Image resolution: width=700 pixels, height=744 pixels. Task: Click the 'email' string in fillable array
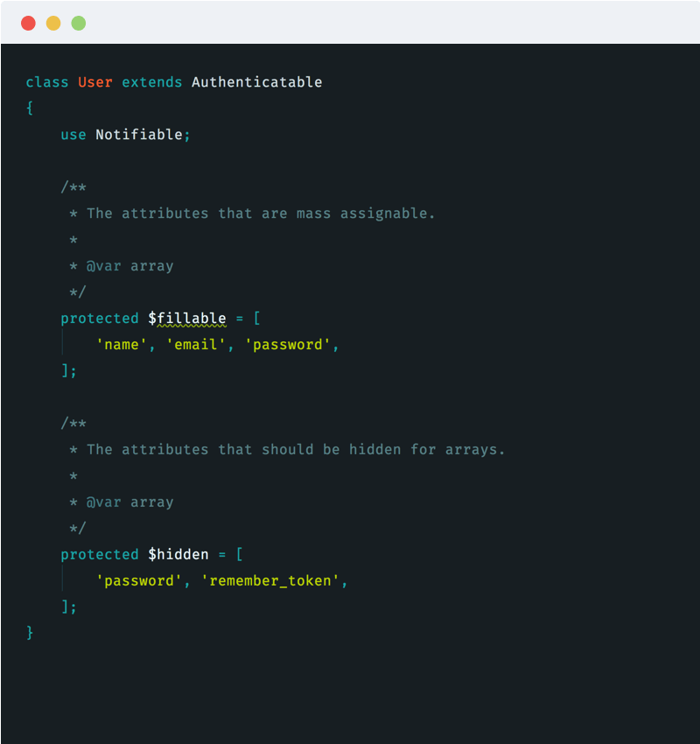pos(195,345)
